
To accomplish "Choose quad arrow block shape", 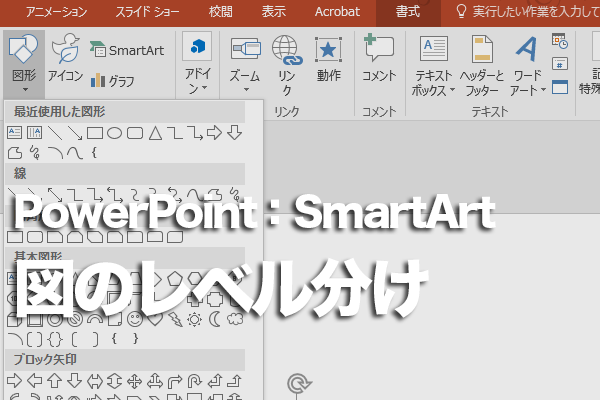I will click(134, 381).
